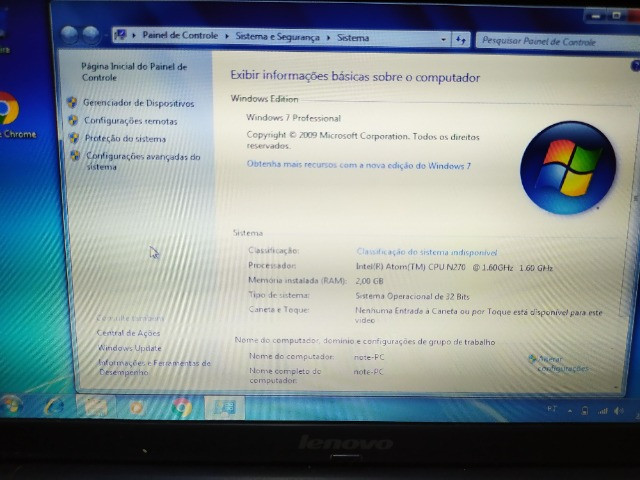Viewport: 640px width, 480px height.
Task: Click processor value Intel Atom CPU N270
Action: coord(454,268)
